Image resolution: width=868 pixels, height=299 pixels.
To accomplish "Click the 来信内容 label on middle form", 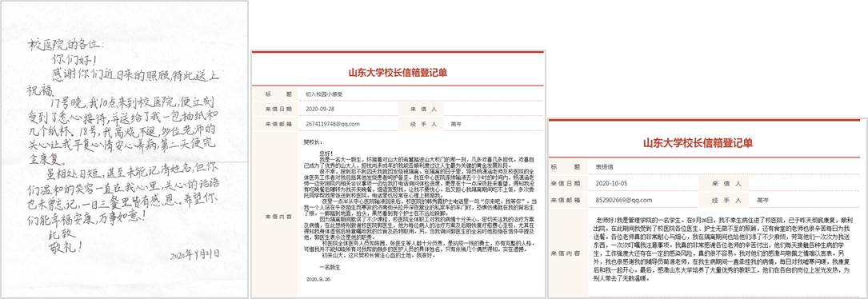I will point(274,216).
